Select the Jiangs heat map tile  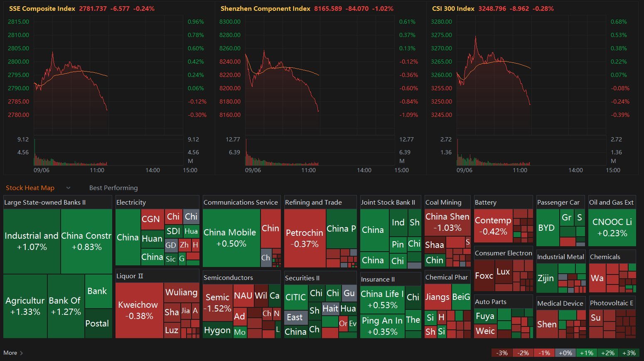coord(438,297)
